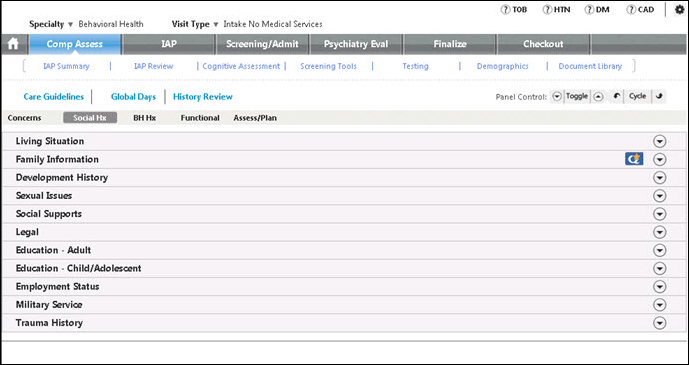Go to the Checkout tab
The image size is (689, 365).
pos(543,44)
